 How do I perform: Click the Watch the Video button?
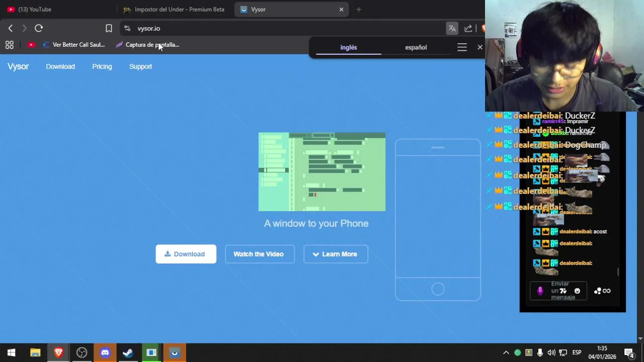coord(259,254)
